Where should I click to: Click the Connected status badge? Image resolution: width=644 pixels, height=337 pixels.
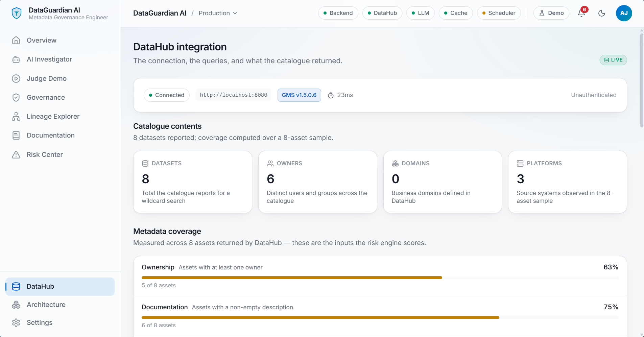(167, 95)
